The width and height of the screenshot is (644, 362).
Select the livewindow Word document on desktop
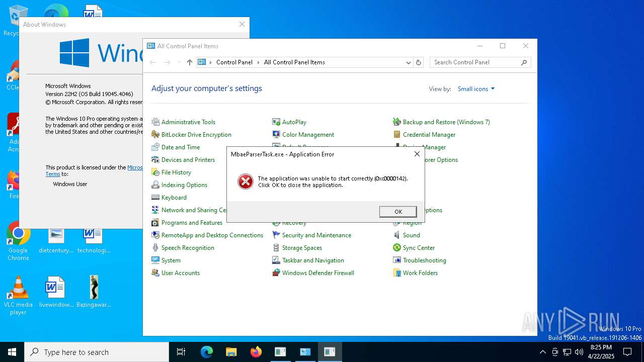[x=56, y=292]
